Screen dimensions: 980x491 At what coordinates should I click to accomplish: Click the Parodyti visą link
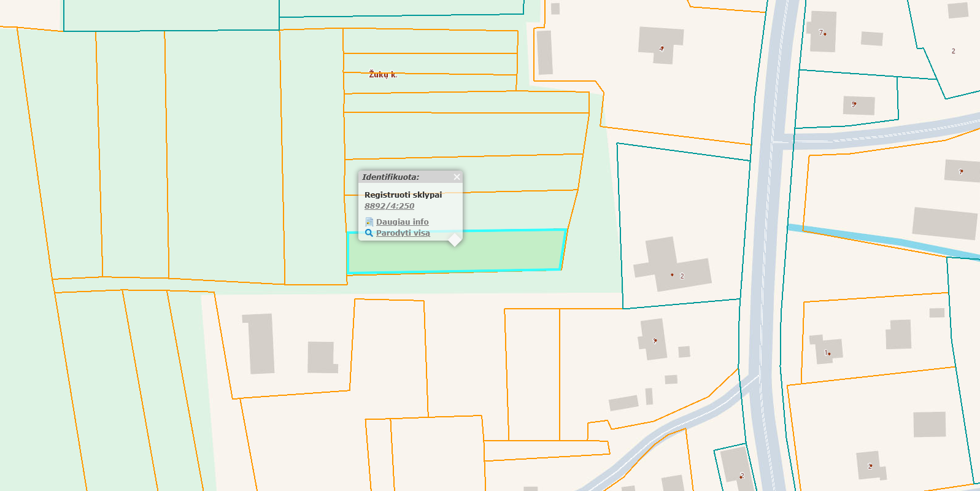pyautogui.click(x=403, y=233)
